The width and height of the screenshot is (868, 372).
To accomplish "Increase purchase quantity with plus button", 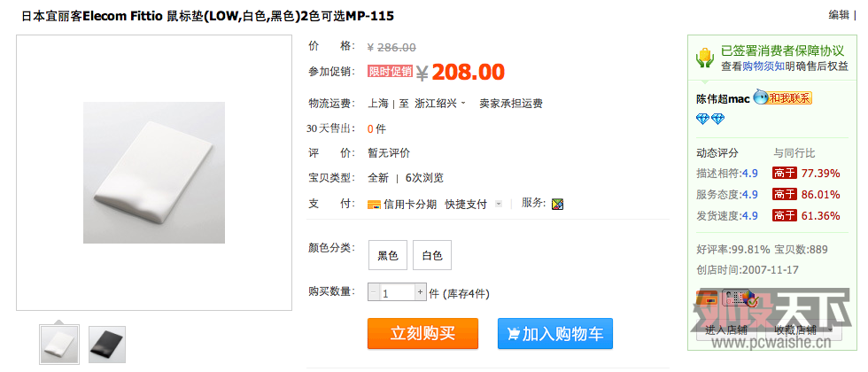I will tap(420, 291).
